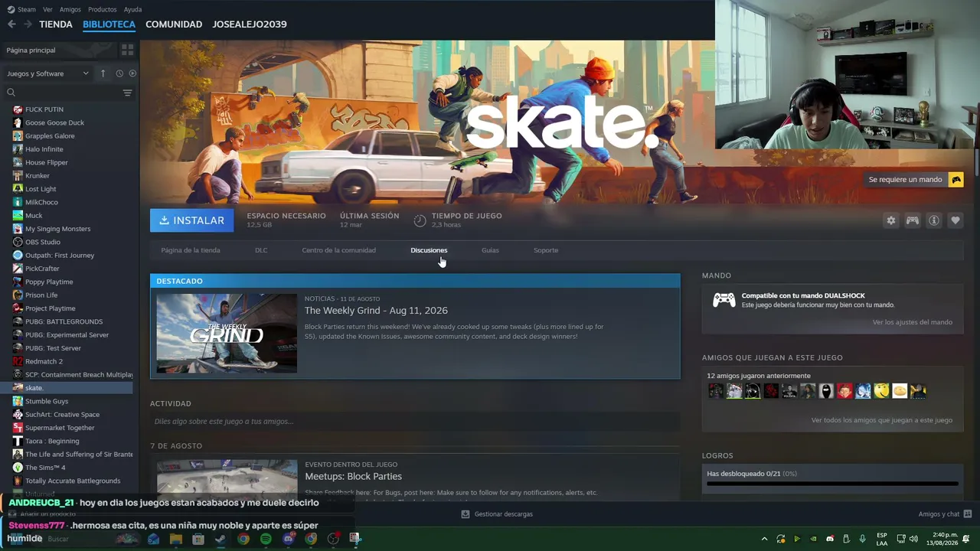Click the Steam taskbar icon
The height and width of the screenshot is (551, 980).
[220, 539]
